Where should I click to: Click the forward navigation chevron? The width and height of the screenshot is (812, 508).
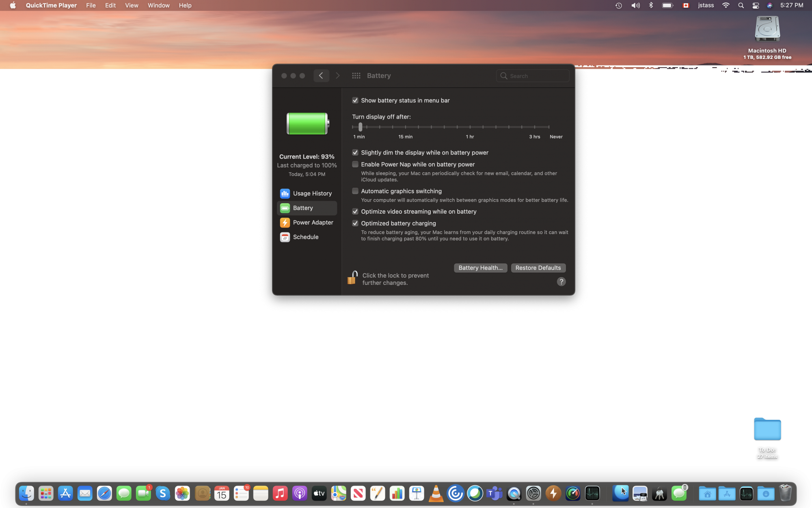337,76
